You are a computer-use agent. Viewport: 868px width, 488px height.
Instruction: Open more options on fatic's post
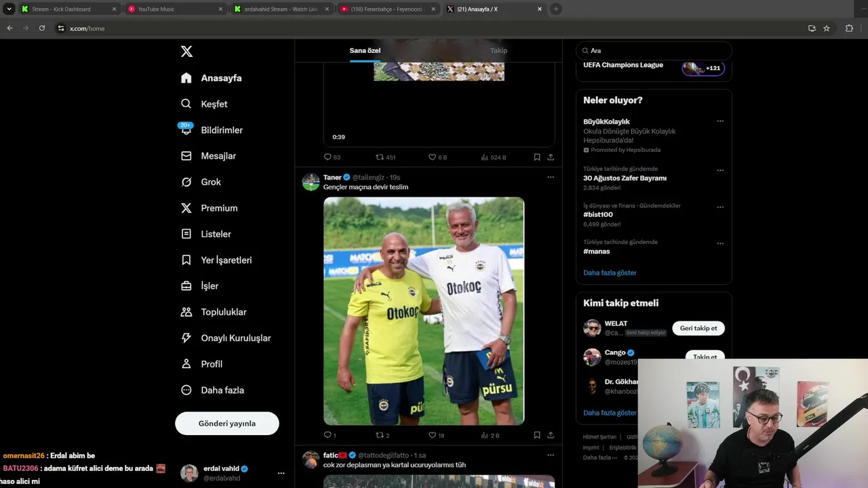(551, 455)
